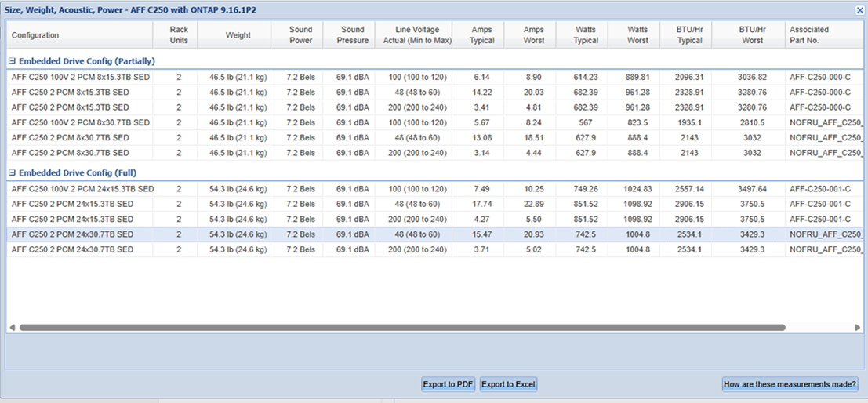Click Amps Typical value 7.49
The width and height of the screenshot is (868, 403).
pos(482,189)
